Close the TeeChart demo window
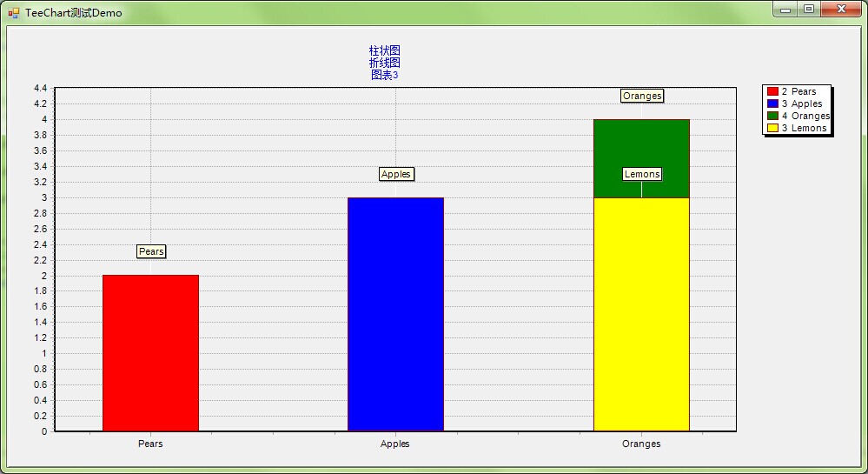The height and width of the screenshot is (474, 868). [x=841, y=10]
